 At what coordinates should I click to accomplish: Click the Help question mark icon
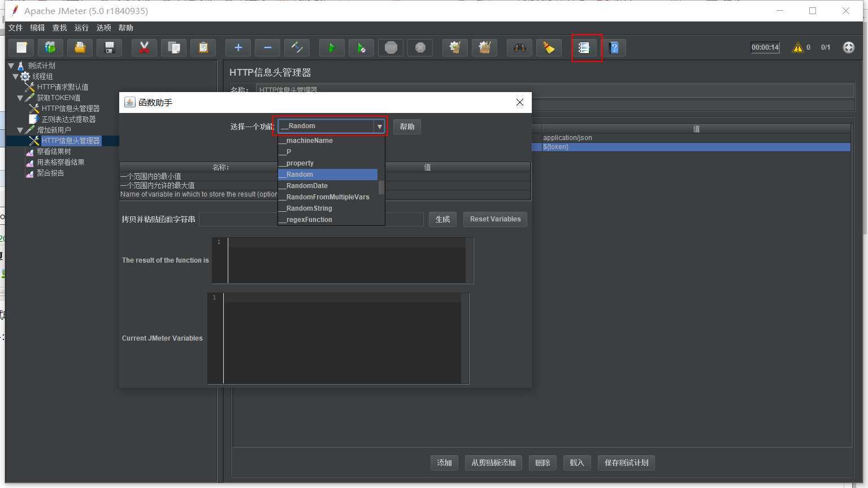614,47
